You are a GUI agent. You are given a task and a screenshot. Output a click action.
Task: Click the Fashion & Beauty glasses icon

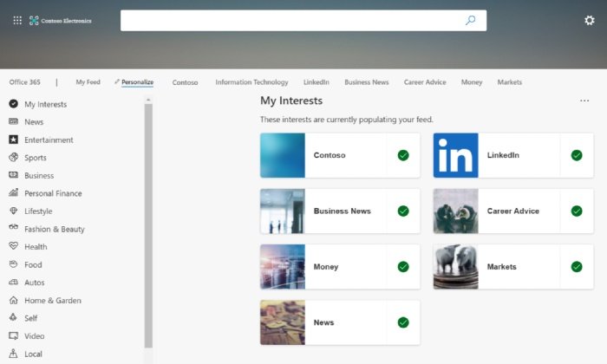pyautogui.click(x=14, y=227)
